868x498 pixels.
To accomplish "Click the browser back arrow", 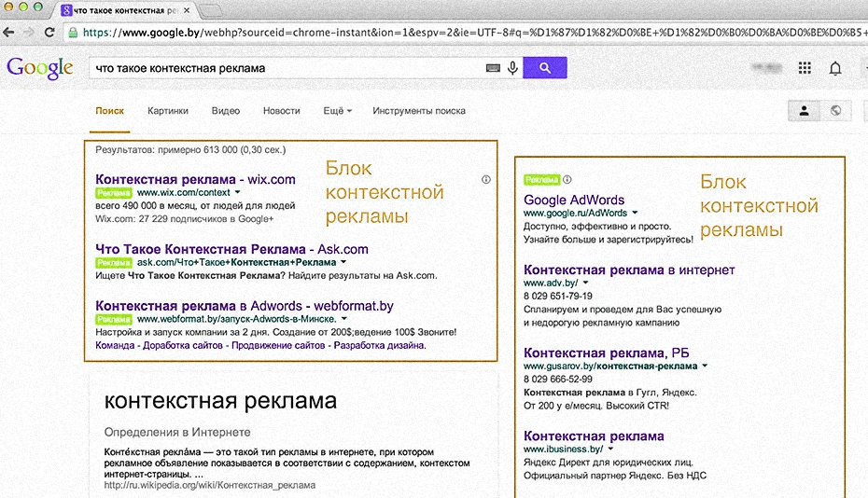I will (8, 32).
